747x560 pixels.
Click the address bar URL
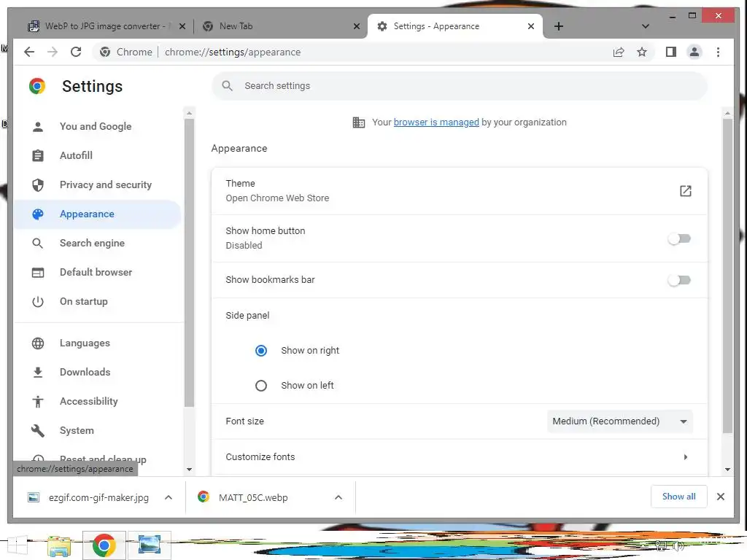[233, 52]
